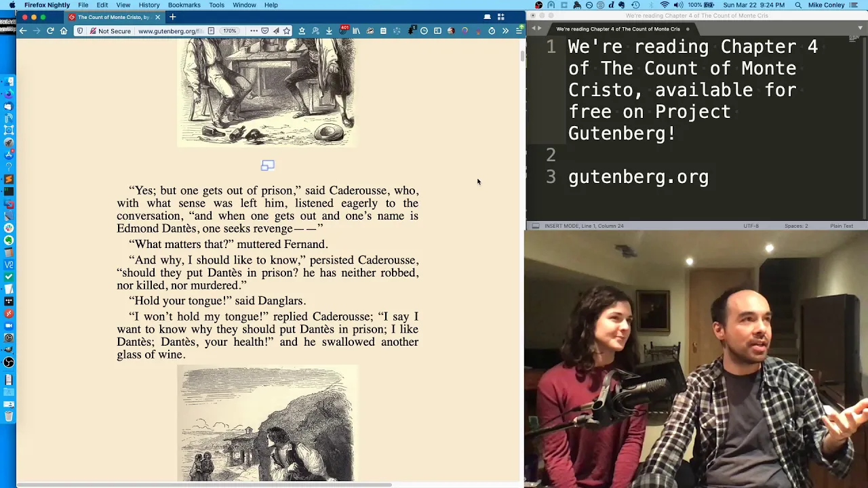Image resolution: width=868 pixels, height=488 pixels.
Task: Open the Sublime Text dock icon
Action: coord(9,179)
